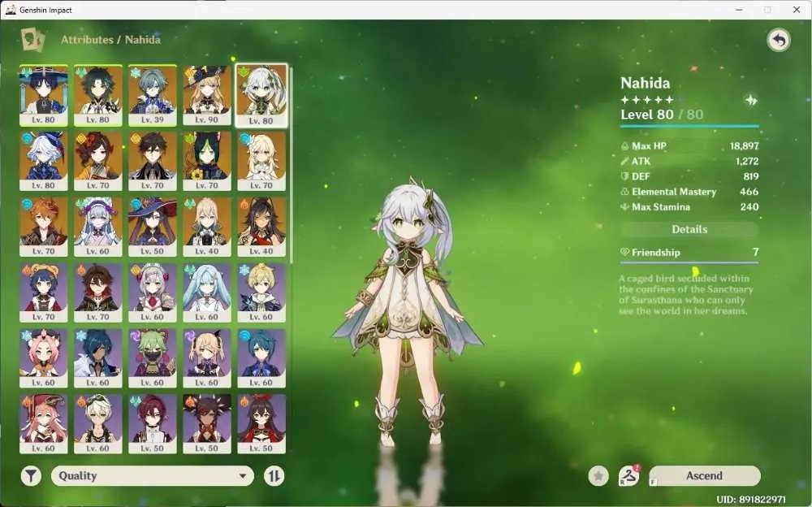This screenshot has height=507, width=812.
Task: Mark Nahida with the star favorite icon
Action: 598,475
